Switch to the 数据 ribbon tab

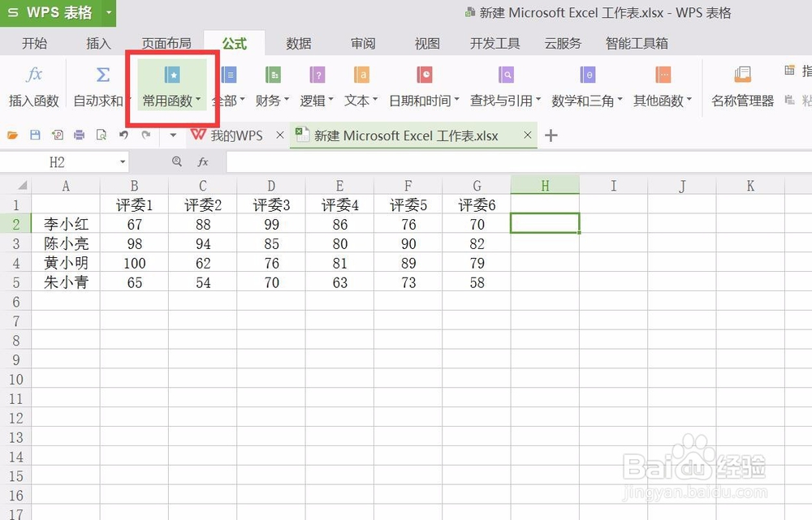[298, 44]
